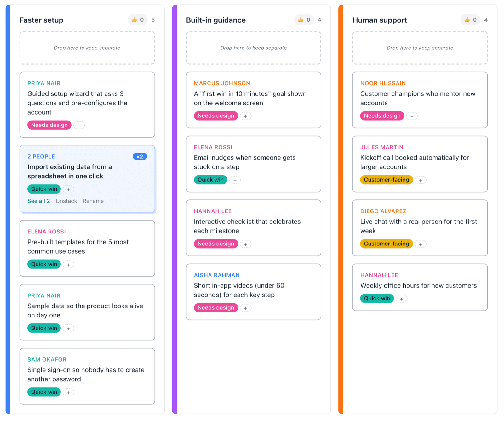Click the x2 stack count badge

pyautogui.click(x=140, y=156)
